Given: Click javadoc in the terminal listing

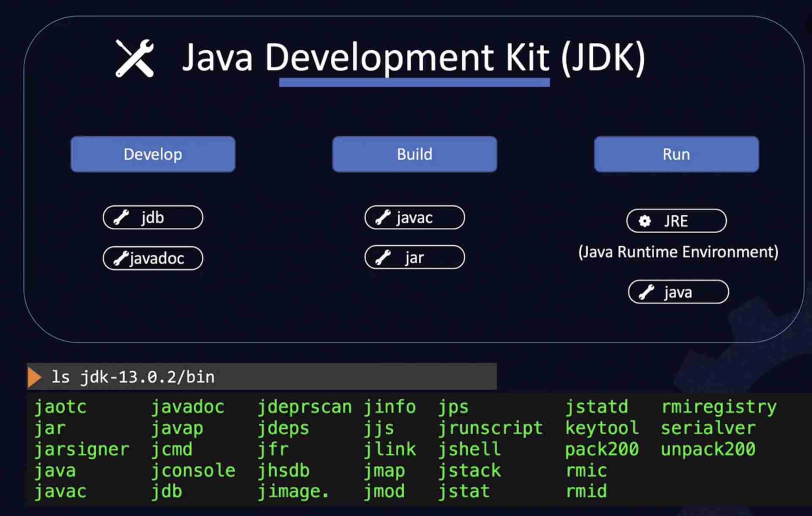Looking at the screenshot, I should (x=188, y=407).
